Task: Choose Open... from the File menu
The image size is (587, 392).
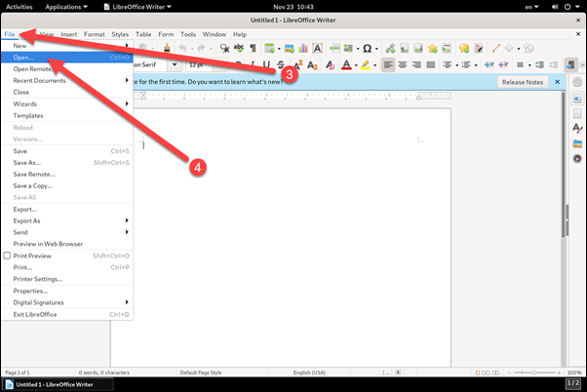Action: pos(67,58)
